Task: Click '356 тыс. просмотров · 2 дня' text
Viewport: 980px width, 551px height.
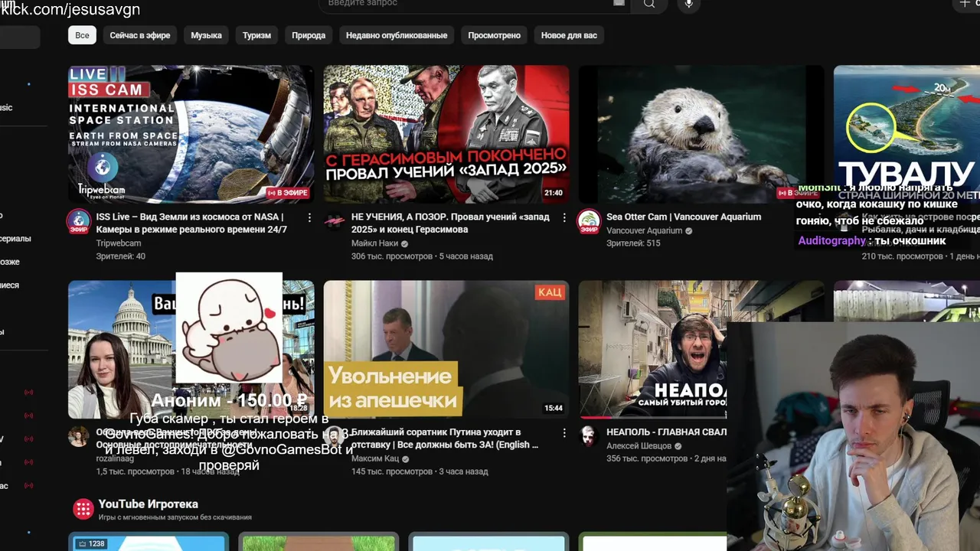Action: (666, 458)
